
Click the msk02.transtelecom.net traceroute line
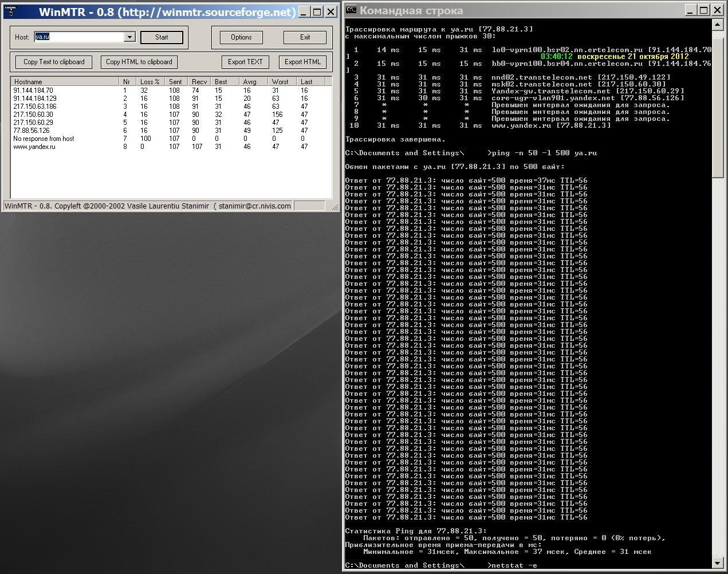(x=507, y=84)
